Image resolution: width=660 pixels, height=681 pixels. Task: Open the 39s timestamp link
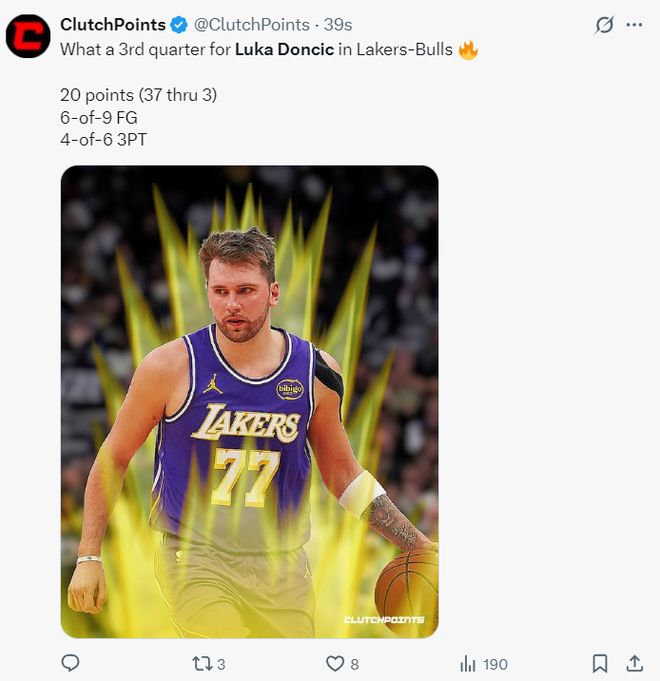point(339,25)
